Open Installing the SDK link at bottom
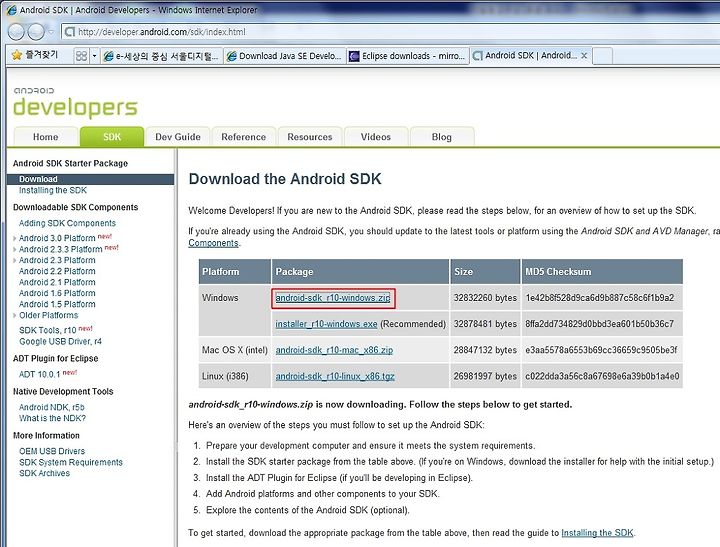This screenshot has width=720, height=547. pos(597,533)
